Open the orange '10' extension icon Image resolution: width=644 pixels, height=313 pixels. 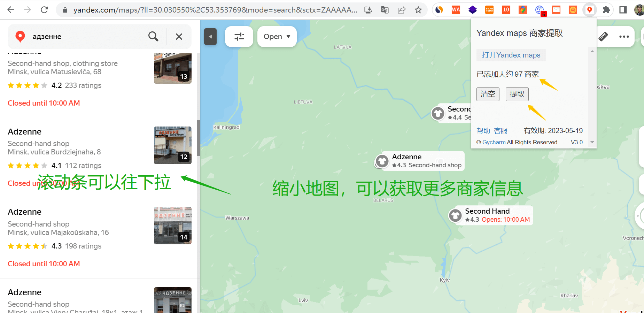tap(506, 10)
